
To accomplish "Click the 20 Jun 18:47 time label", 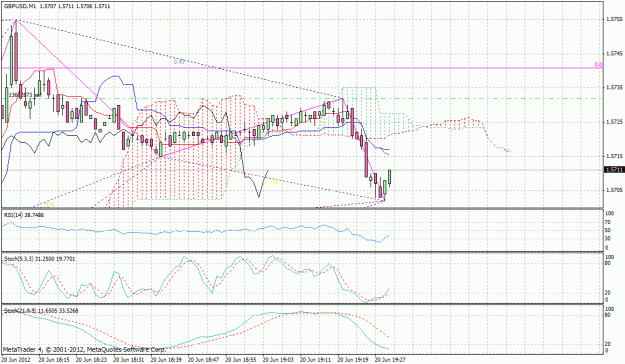I will click(203, 360).
